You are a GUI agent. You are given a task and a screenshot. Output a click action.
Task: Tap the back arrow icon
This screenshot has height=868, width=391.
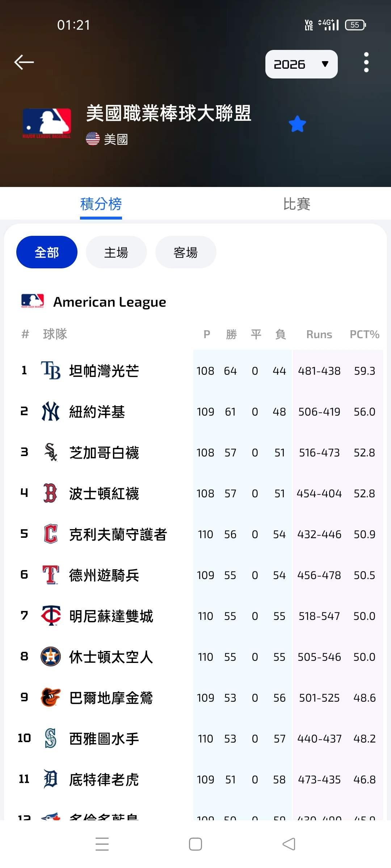point(24,62)
